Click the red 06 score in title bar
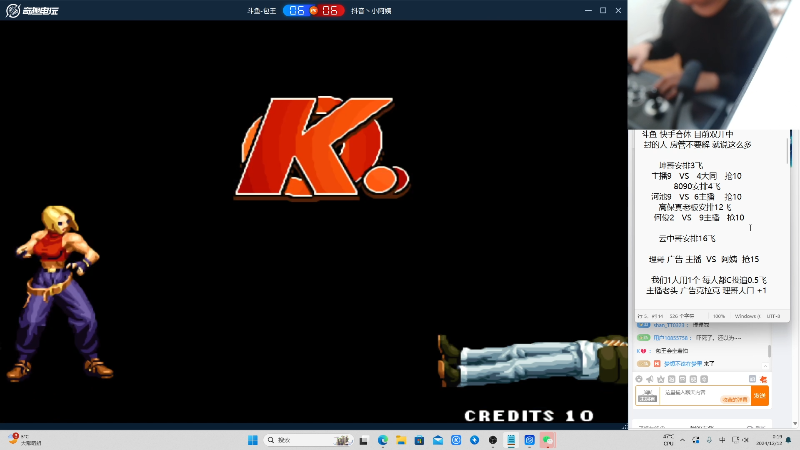 (x=330, y=10)
